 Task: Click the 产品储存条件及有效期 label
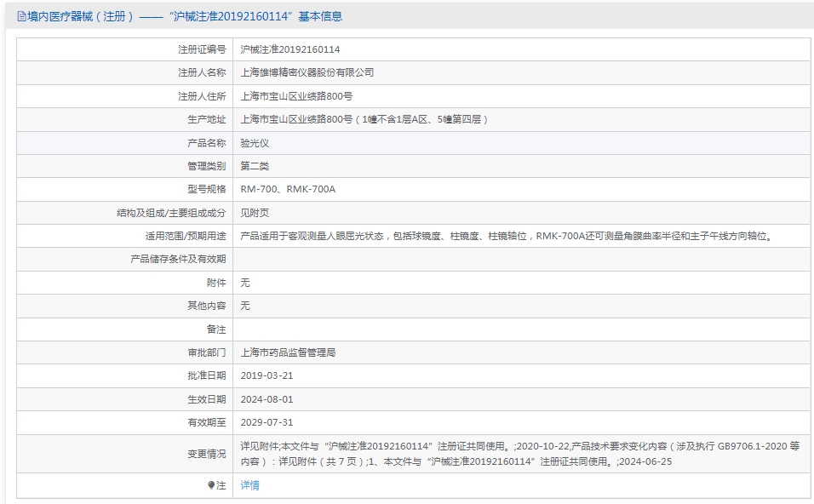click(178, 259)
